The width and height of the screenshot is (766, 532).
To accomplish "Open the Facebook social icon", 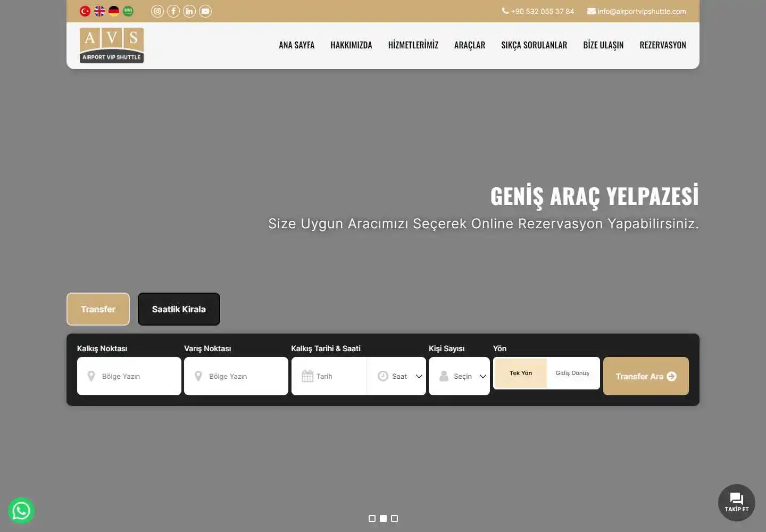I will 173,11.
